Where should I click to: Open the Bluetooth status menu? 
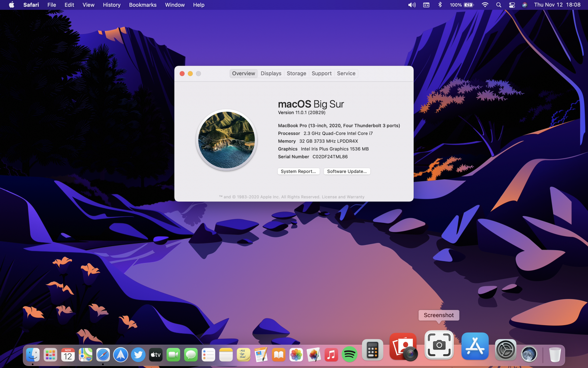(x=440, y=5)
